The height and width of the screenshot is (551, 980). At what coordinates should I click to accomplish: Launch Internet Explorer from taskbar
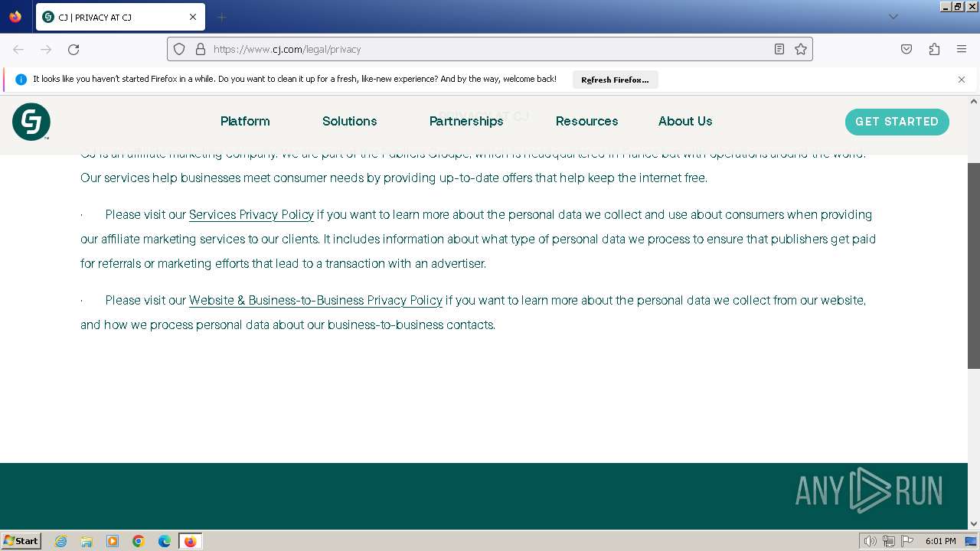point(60,541)
